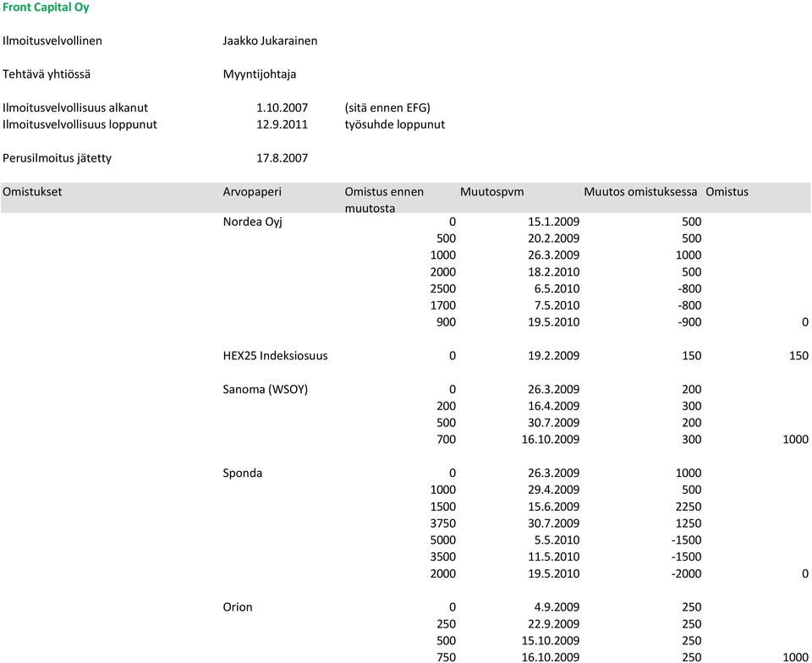Click the Orion change date "22.9.2009"
Screen dimensions: 812x663
tap(553, 623)
